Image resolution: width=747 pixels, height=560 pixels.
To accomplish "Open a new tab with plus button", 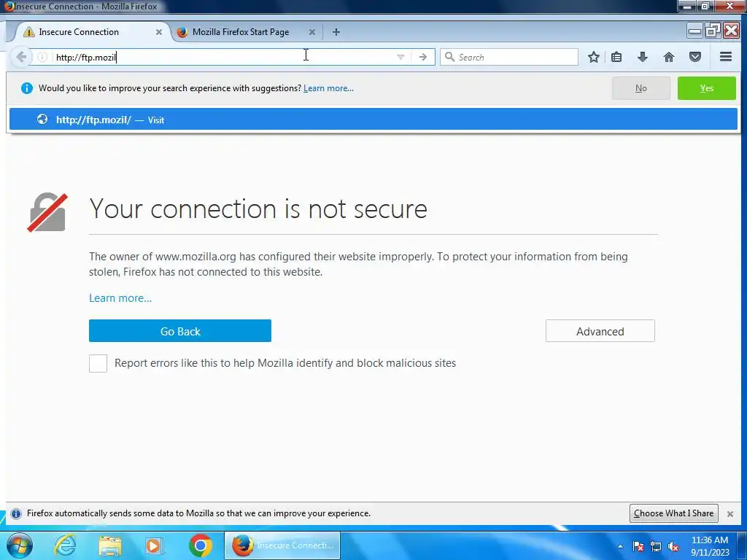I will [336, 32].
